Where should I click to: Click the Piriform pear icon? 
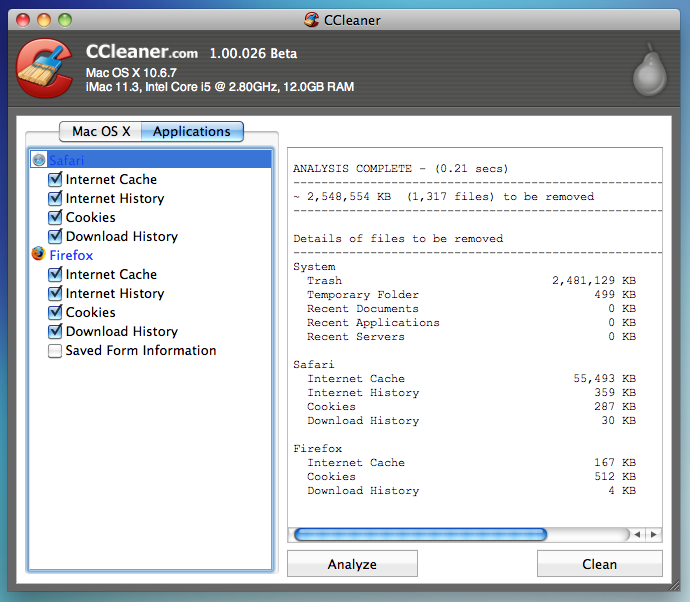[x=650, y=70]
